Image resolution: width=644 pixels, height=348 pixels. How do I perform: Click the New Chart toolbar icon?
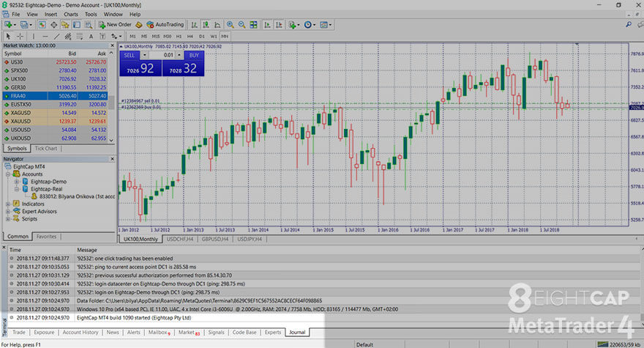(x=8, y=25)
